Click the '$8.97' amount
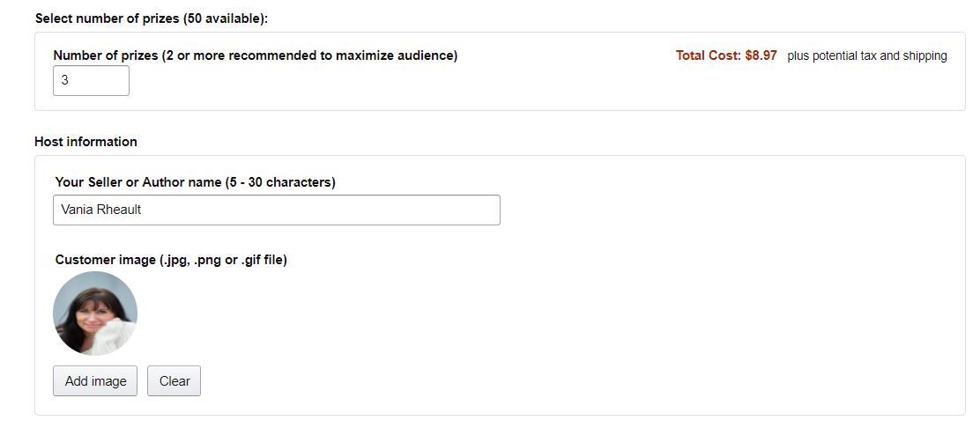This screenshot has width=980, height=435. pyautogui.click(x=761, y=55)
